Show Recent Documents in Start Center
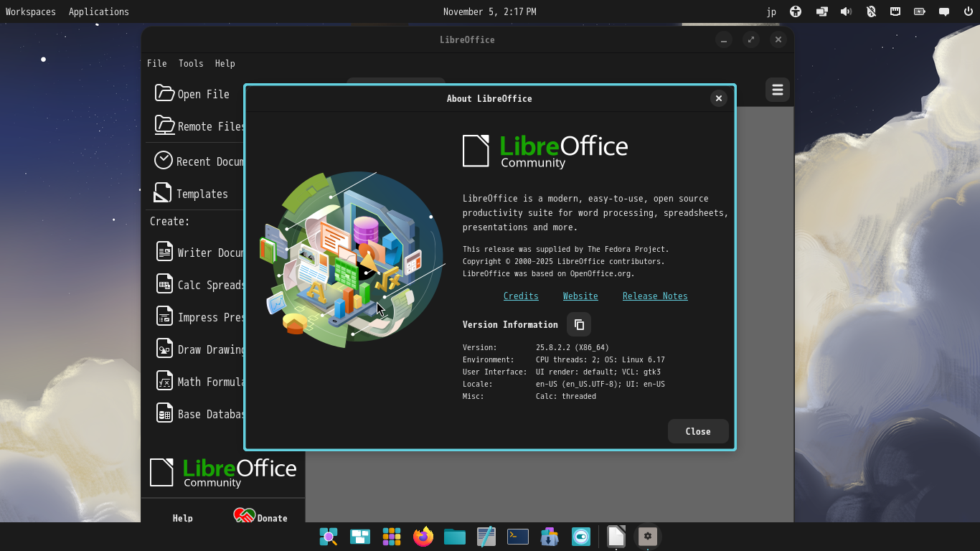Screen dimensions: 980x551 195,161
